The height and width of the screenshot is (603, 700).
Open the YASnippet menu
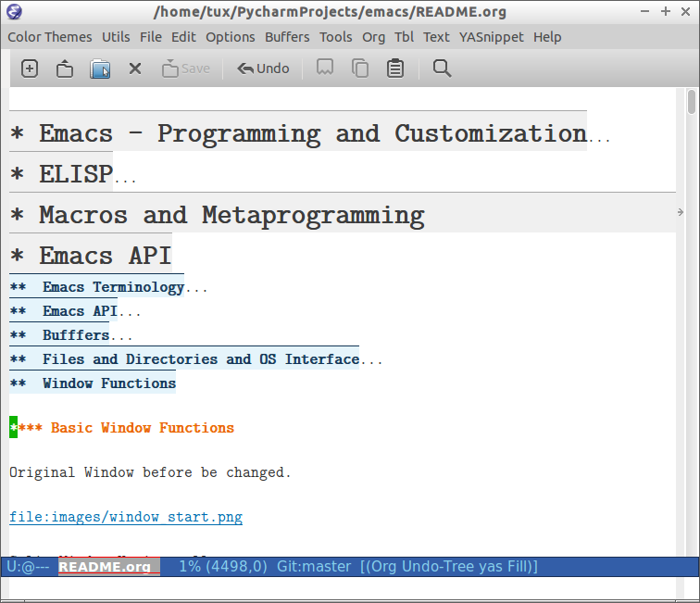(x=491, y=37)
